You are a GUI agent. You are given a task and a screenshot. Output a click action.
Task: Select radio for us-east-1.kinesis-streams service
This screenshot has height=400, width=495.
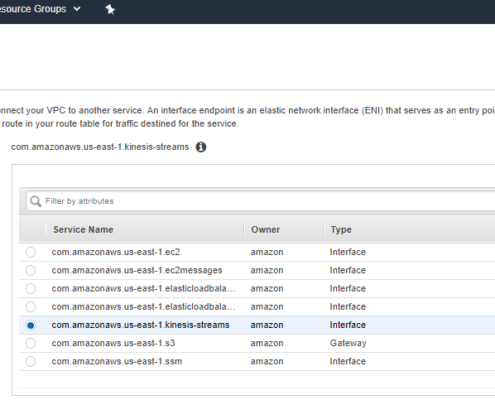31,325
